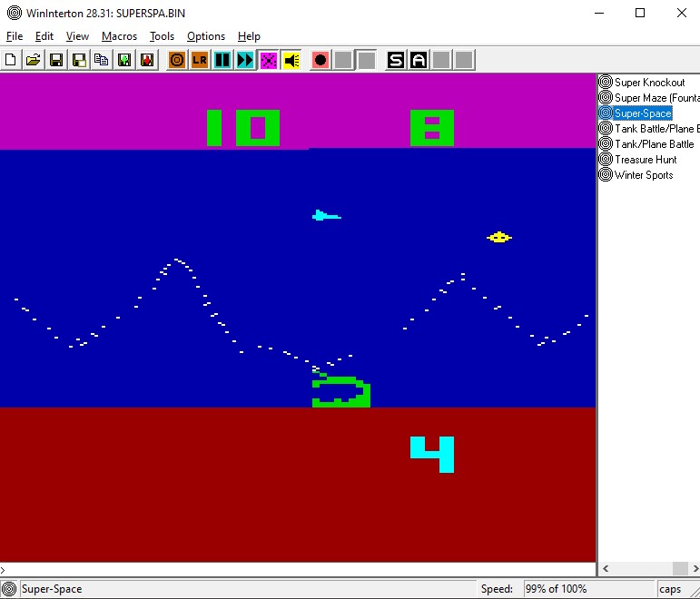This screenshot has width=700, height=599.
Task: Click the yellow flying saucer in the game
Action: (499, 237)
